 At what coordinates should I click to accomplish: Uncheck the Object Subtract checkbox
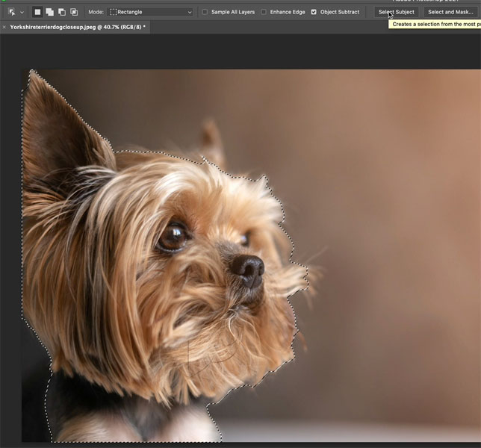pos(314,12)
